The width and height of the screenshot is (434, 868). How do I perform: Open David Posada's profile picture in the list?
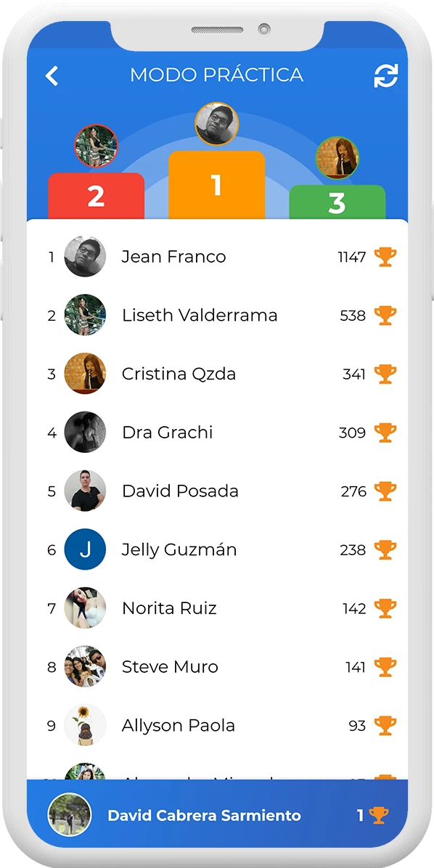pos(85,491)
